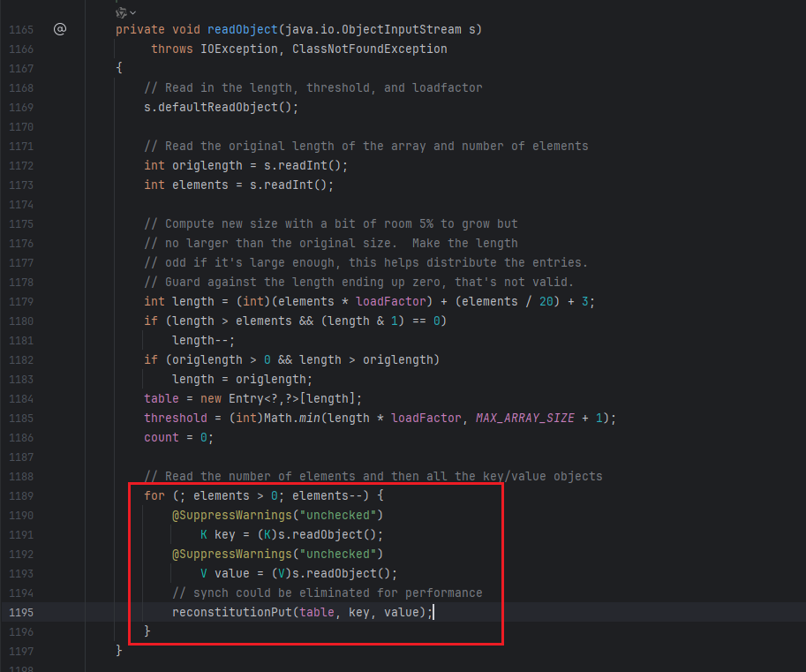Image resolution: width=806 pixels, height=672 pixels.
Task: Click the table field on line 1184
Action: tap(162, 398)
